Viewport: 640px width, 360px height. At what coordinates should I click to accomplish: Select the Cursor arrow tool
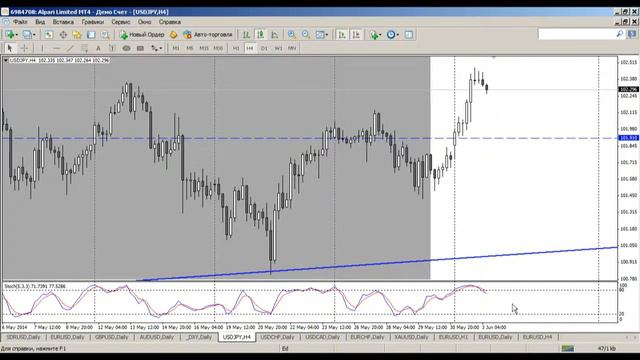tap(9, 48)
